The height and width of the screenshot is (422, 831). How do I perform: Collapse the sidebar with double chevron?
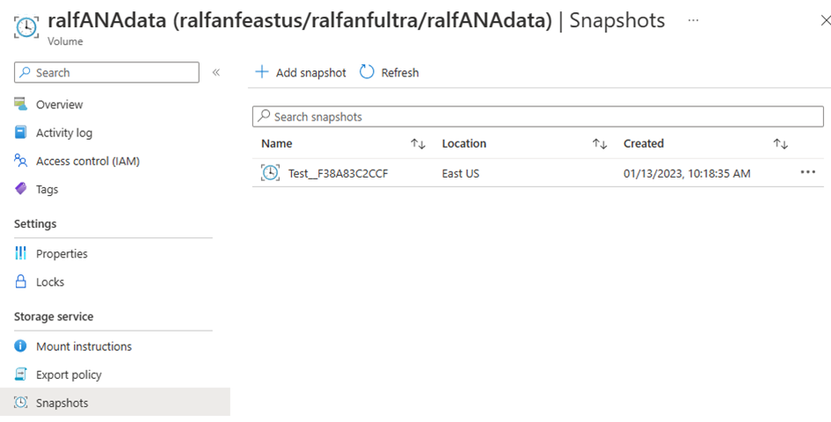coord(216,73)
